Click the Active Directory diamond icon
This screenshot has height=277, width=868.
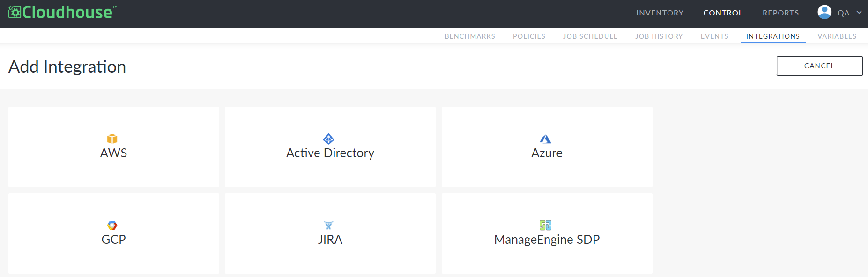tap(329, 138)
